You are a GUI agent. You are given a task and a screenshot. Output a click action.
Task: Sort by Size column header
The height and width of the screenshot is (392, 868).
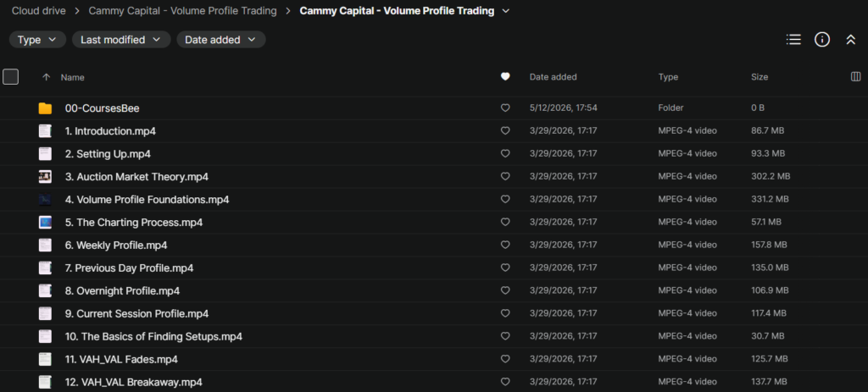[759, 77]
